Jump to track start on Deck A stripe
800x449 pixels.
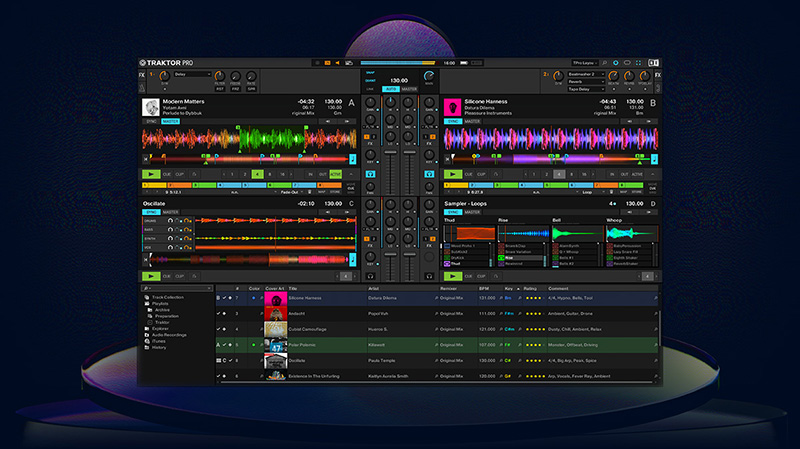pyautogui.click(x=146, y=159)
